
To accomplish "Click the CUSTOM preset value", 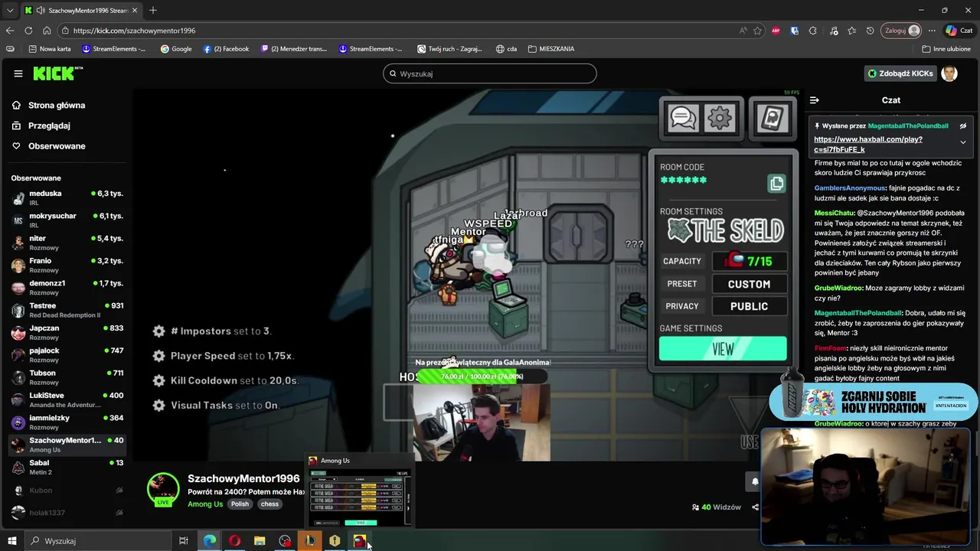I will 749,284.
